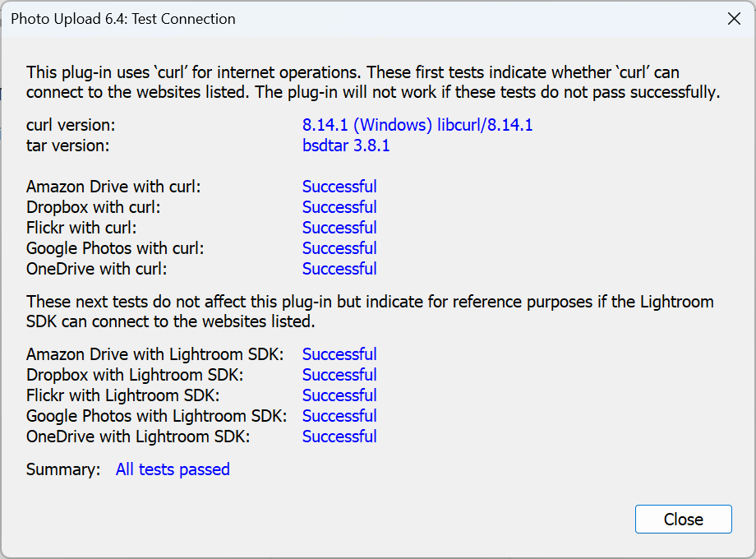The image size is (756, 559).
Task: Click Successful result for Flickr with curl
Action: point(339,229)
